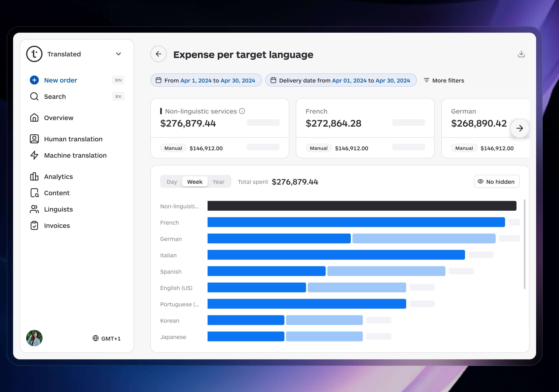Click the back arrow button
This screenshot has width=559, height=392.
tap(159, 54)
